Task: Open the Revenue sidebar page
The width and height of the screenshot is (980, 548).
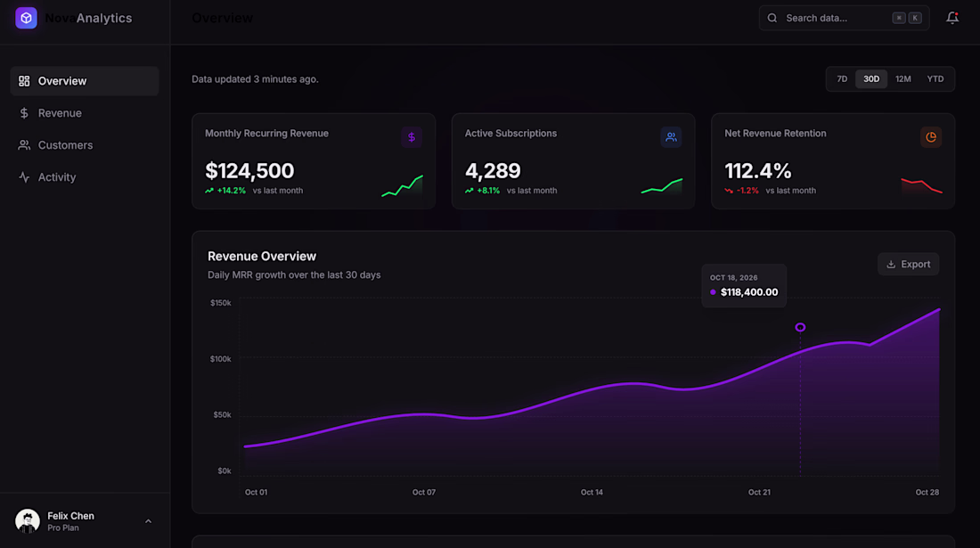Action: pos(85,113)
